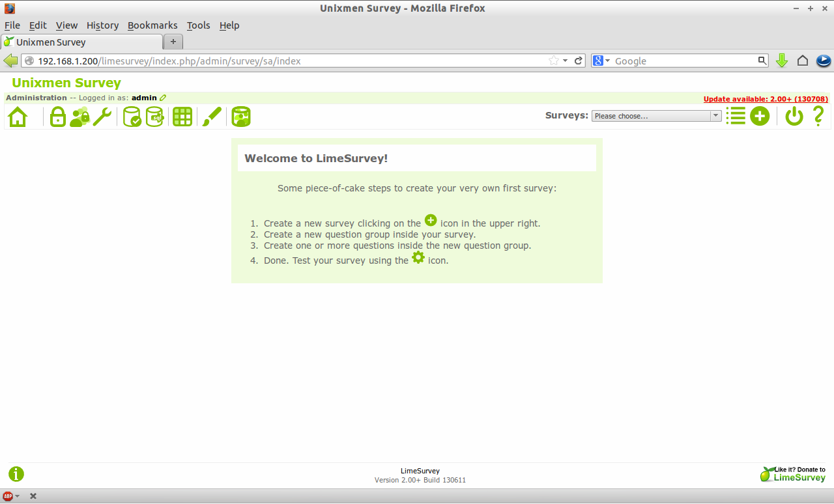
Task: Click 'Welcome to LimeSurvey!' heading
Action: (x=316, y=158)
